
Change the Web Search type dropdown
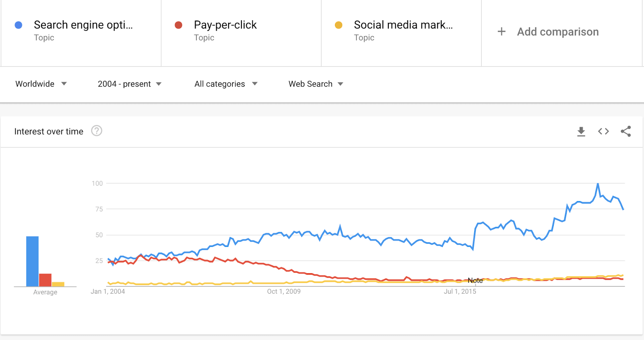[x=316, y=84]
